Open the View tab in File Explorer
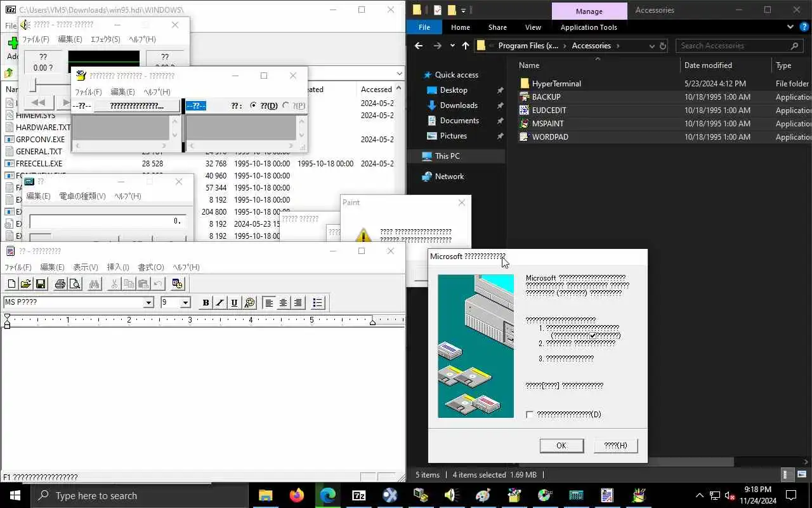 click(533, 27)
